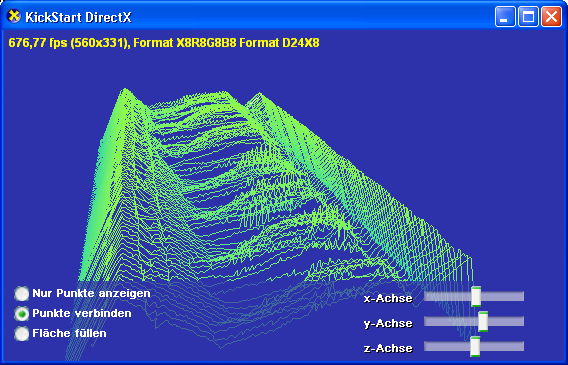This screenshot has height=365, width=568.
Task: Select the 'Punkte verbinden' radio option
Action: (22, 314)
